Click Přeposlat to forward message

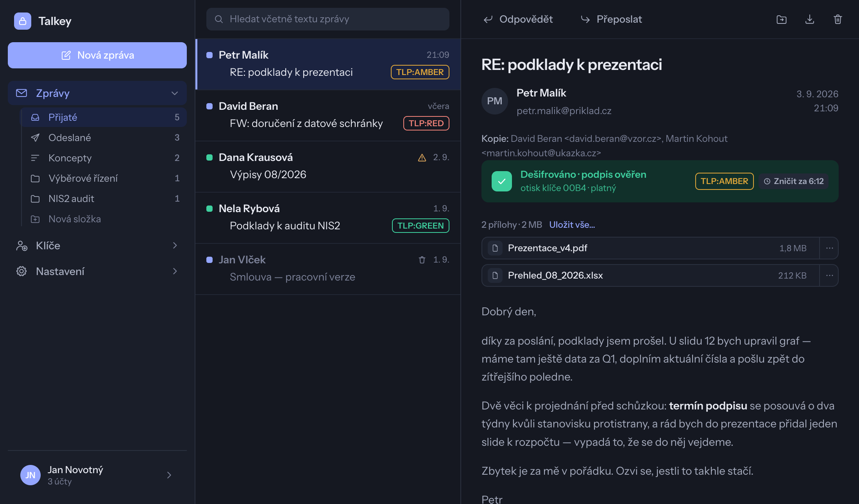tap(611, 19)
